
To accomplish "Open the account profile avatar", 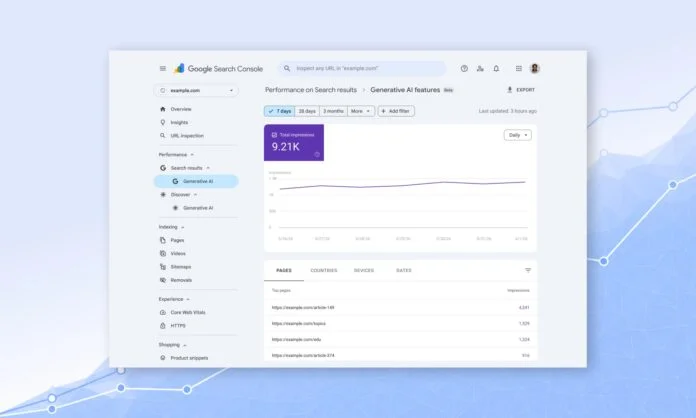I will click(x=535, y=68).
